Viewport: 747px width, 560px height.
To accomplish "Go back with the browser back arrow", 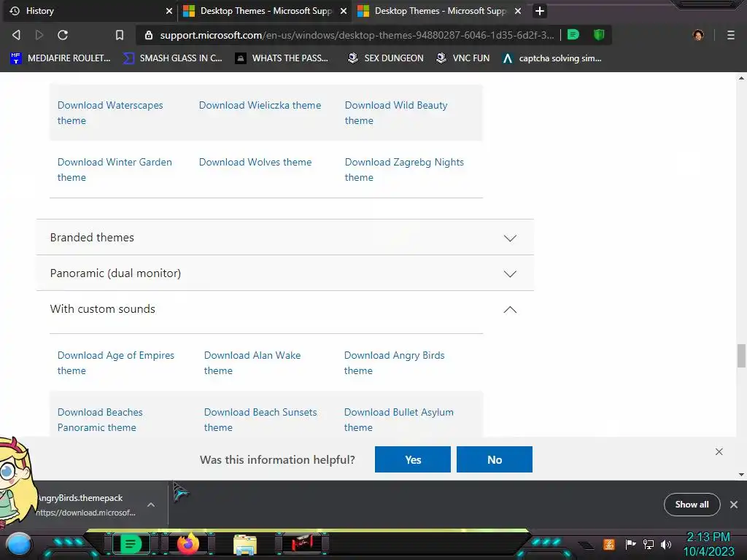I will (16, 35).
